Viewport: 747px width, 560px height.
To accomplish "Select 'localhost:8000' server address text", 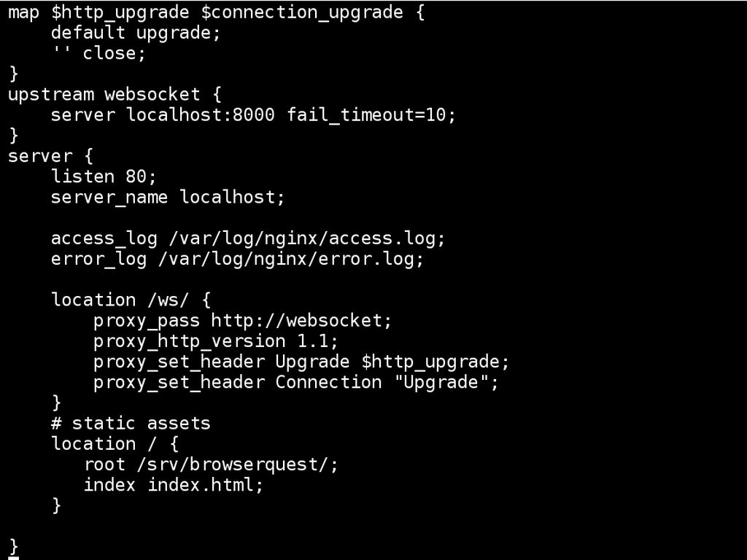I will [x=201, y=115].
